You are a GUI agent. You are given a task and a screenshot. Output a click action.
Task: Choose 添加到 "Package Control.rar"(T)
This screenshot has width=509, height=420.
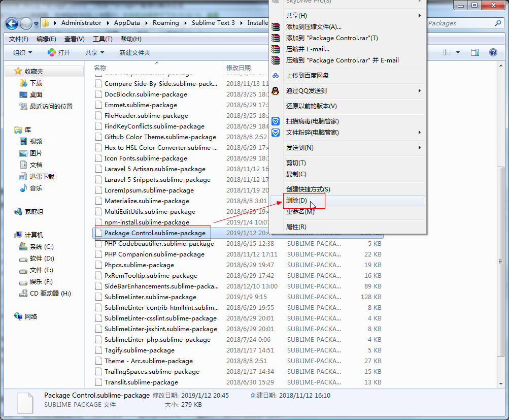tap(348, 38)
